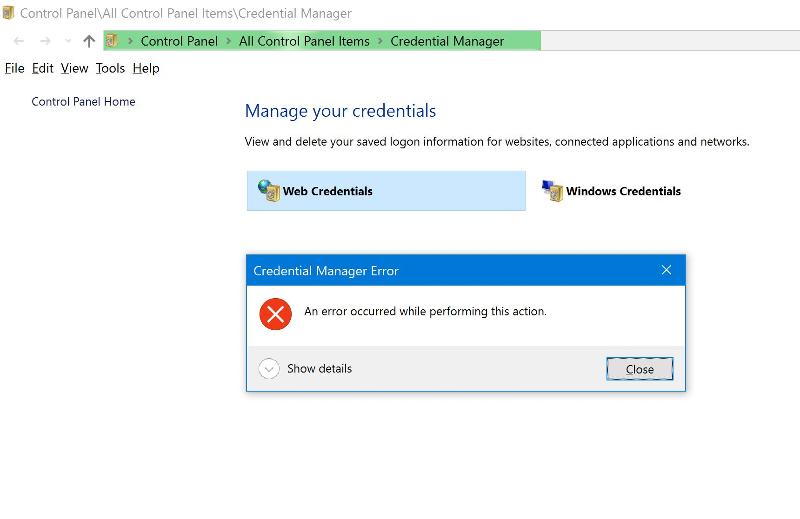Open the Help menu
800x519 pixels.
click(x=146, y=68)
